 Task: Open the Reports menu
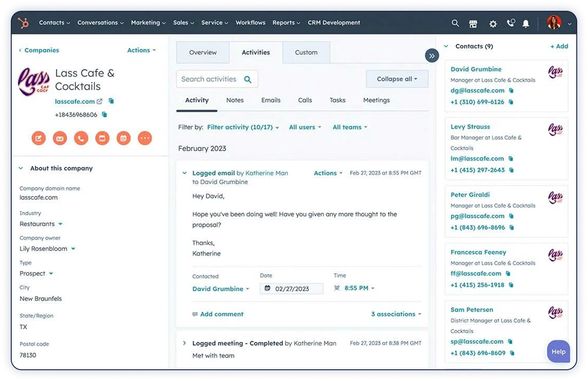(x=286, y=23)
